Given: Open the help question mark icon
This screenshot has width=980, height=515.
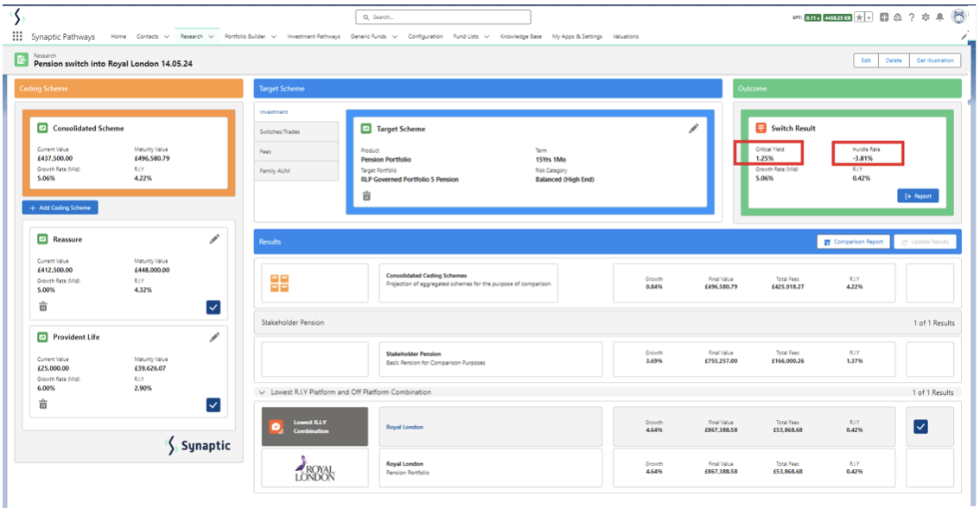Looking at the screenshot, I should [911, 17].
